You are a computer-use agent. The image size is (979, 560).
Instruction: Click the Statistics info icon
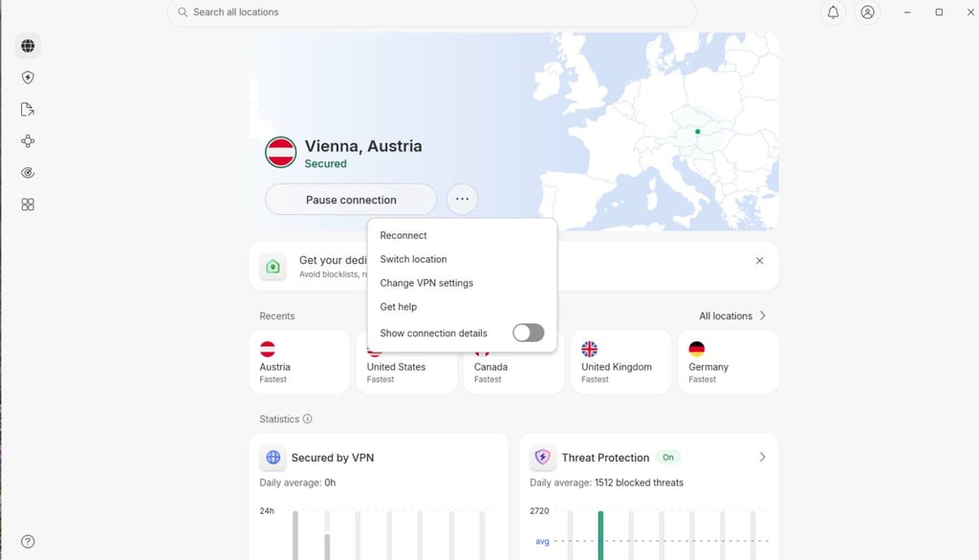pyautogui.click(x=307, y=419)
